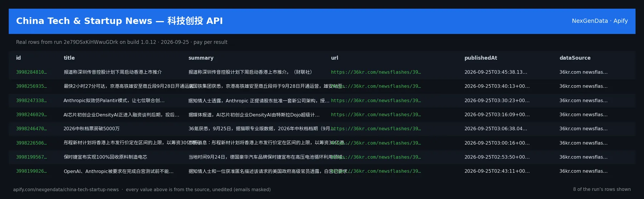Select id cell 3998256935…

click(31, 86)
